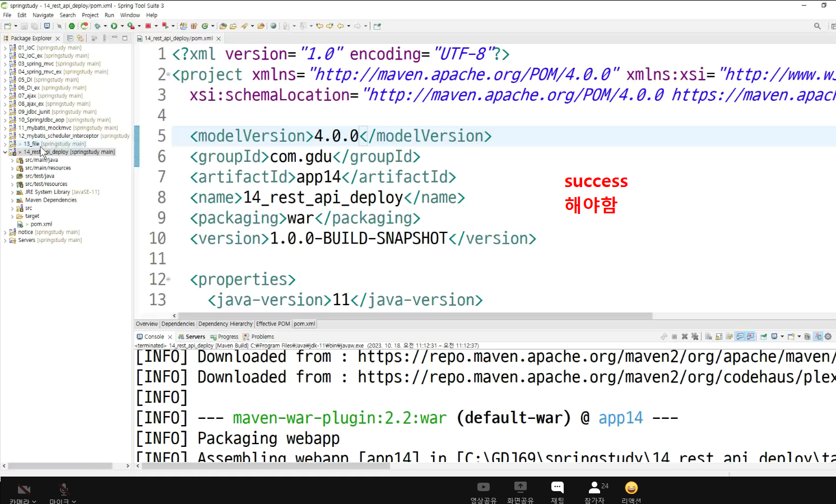Click the New file toolbar icon
The image size is (836, 504).
coord(7,26)
